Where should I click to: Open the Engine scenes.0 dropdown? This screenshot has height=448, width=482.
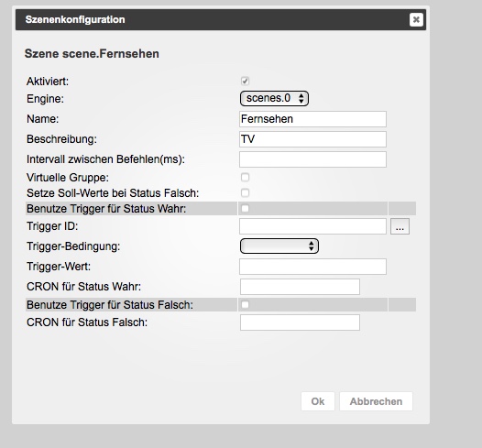[274, 98]
